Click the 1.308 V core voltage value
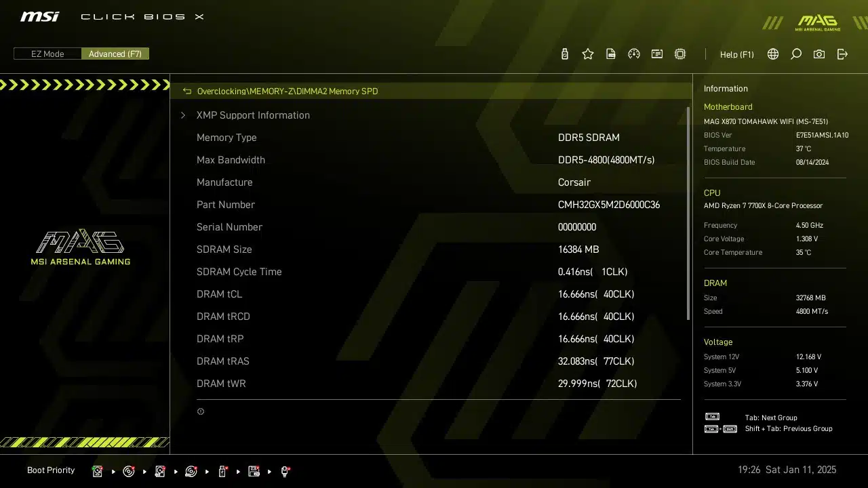The height and width of the screenshot is (488, 868). pyautogui.click(x=807, y=239)
